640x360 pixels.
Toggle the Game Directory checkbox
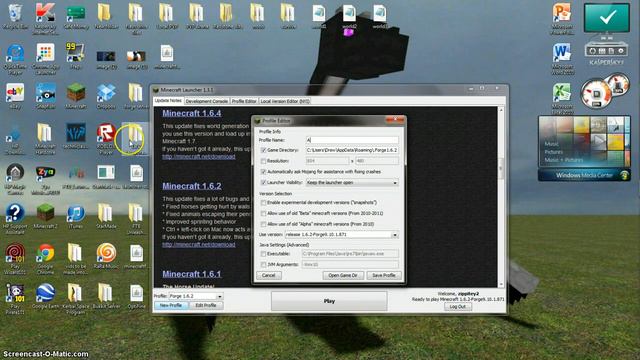pyautogui.click(x=263, y=150)
